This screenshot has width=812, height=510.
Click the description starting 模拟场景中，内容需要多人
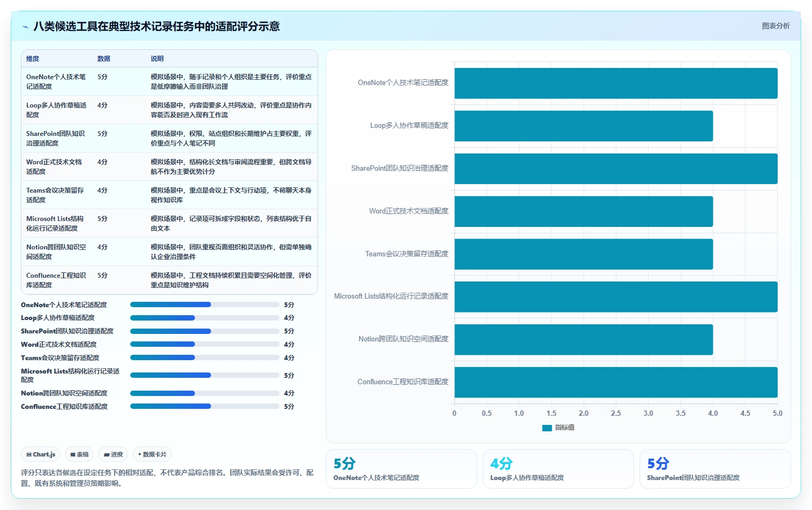(x=231, y=110)
